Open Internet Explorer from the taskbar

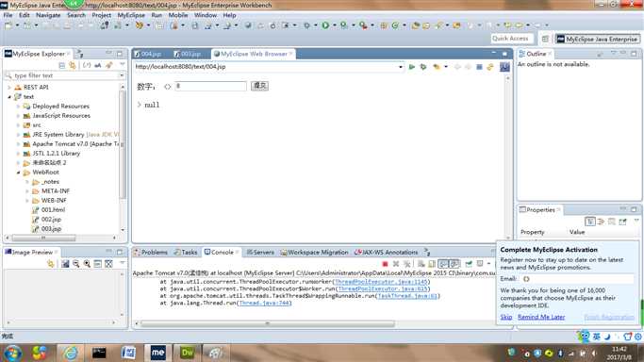coord(70,353)
